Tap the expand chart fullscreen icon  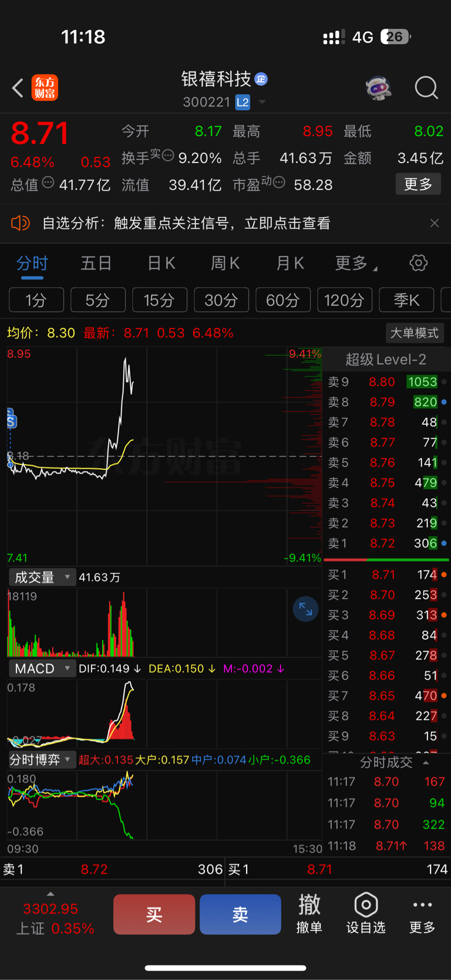(305, 609)
